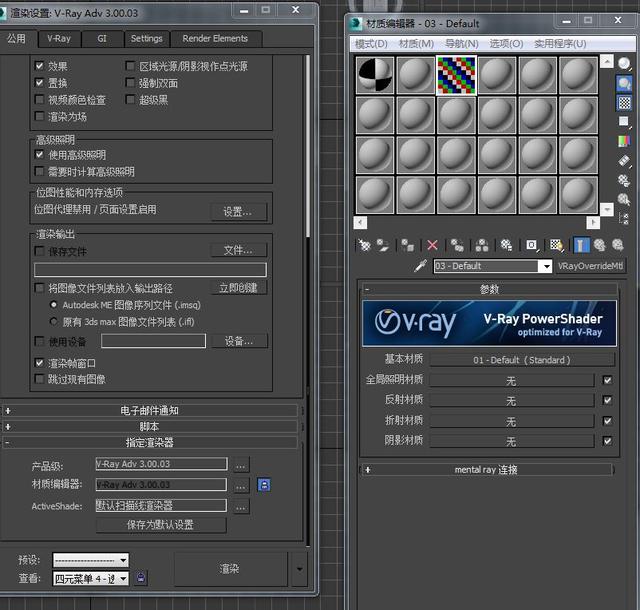Screen dimensions: 640x610
Task: Toggle the Show End Result icon
Action: point(581,245)
